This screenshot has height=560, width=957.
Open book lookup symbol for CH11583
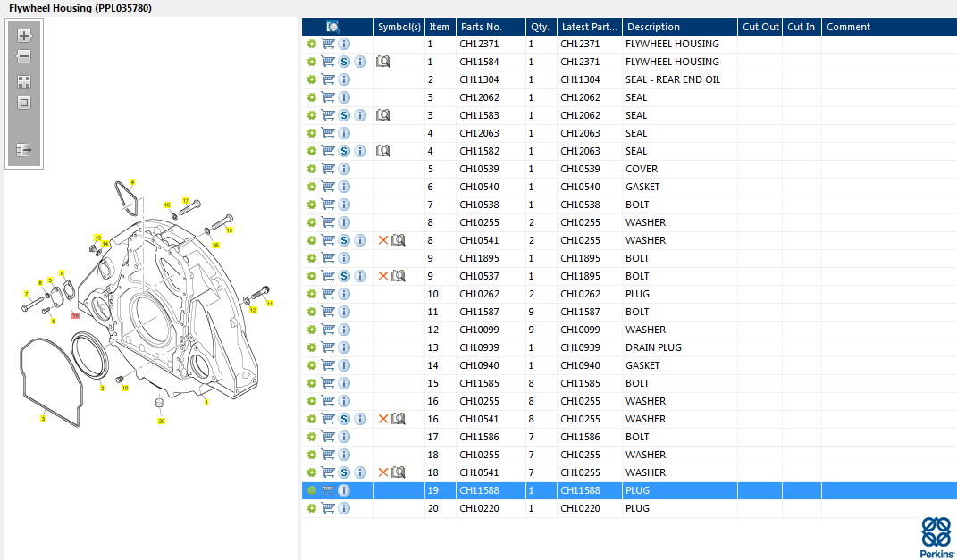click(x=383, y=115)
